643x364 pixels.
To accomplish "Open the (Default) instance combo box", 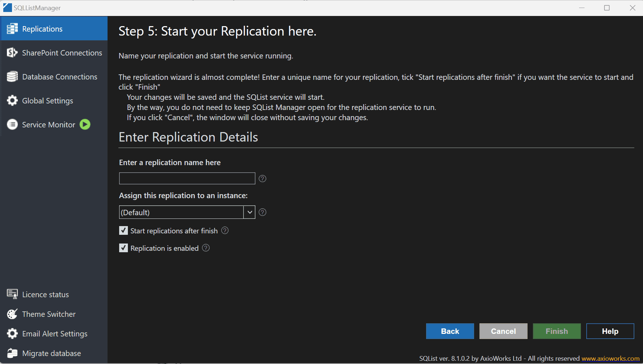I will (x=181, y=212).
